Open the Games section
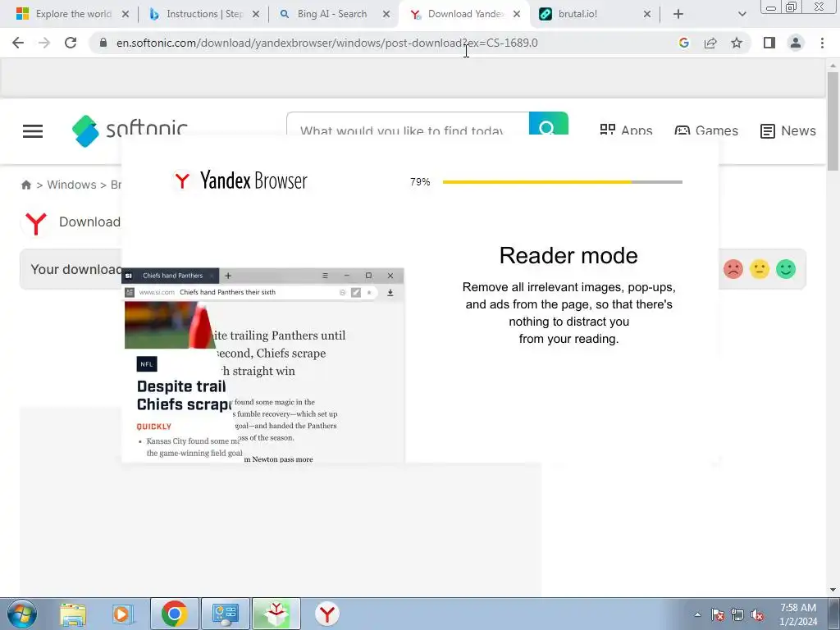 [706, 130]
